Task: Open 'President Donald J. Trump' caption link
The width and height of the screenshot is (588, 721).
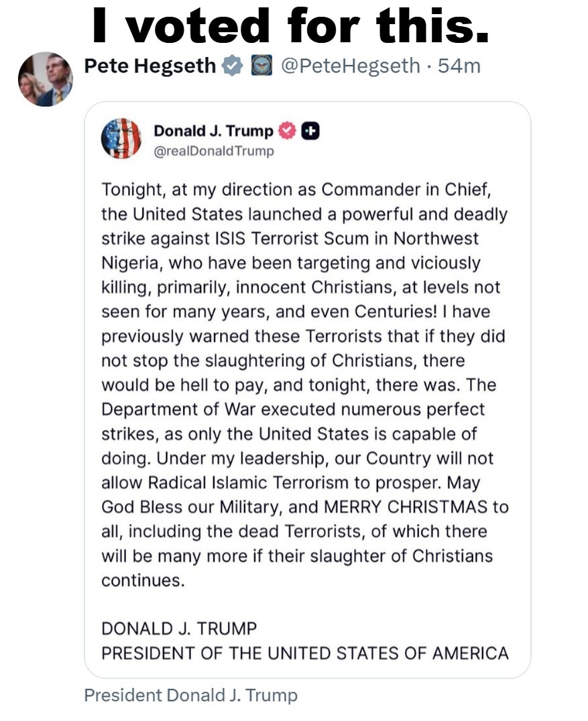Action: point(190,696)
